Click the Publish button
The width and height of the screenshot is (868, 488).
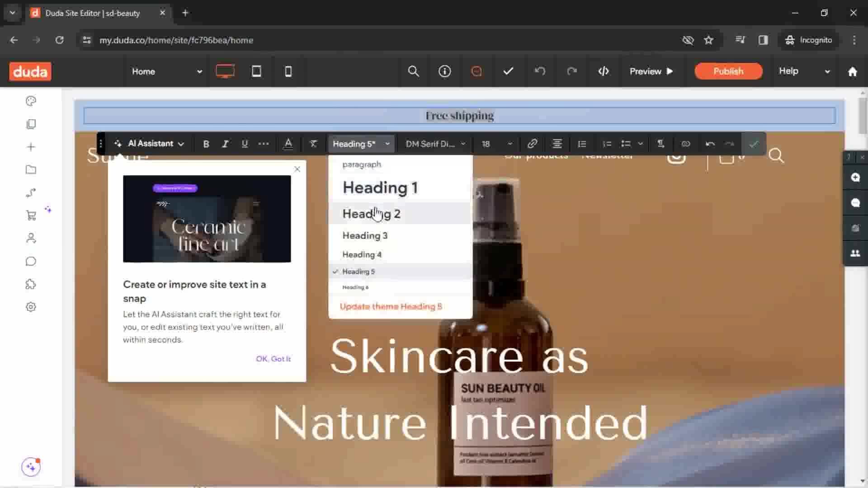tap(728, 71)
